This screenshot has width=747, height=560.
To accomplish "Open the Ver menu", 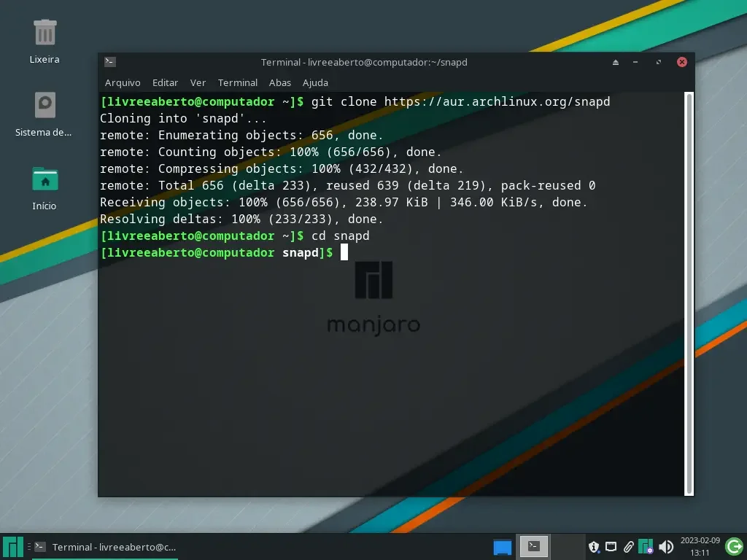I will [x=198, y=82].
